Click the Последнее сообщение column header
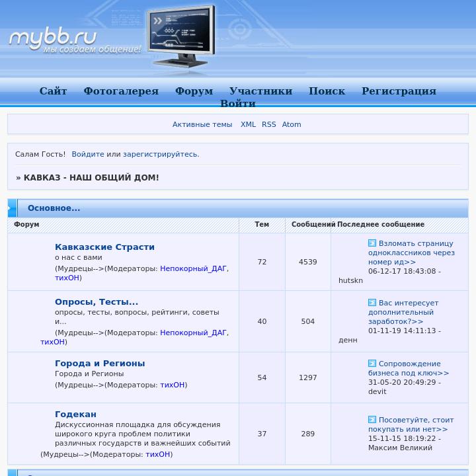The height and width of the screenshot is (476, 476). (x=381, y=224)
